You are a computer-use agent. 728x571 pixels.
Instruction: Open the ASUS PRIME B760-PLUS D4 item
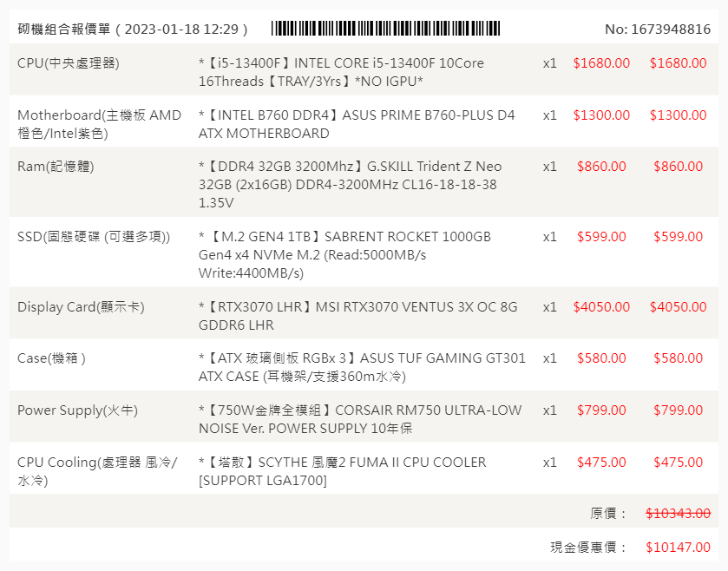pos(357,124)
